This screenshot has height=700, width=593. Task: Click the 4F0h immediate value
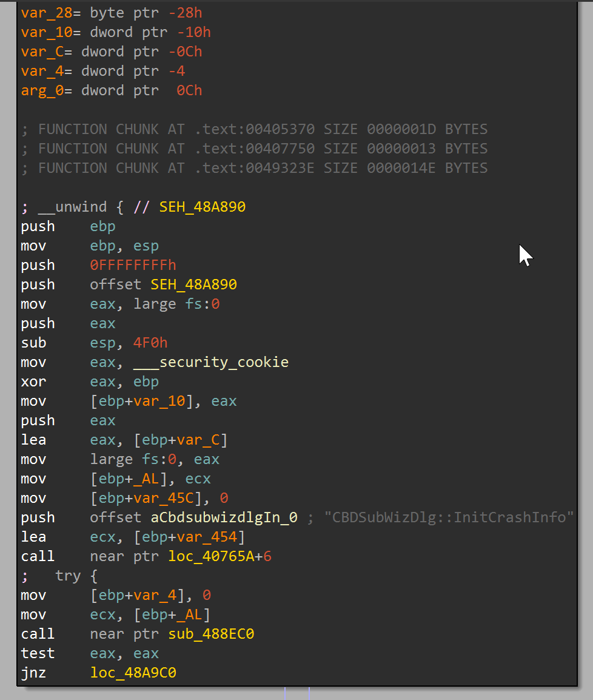click(150, 343)
